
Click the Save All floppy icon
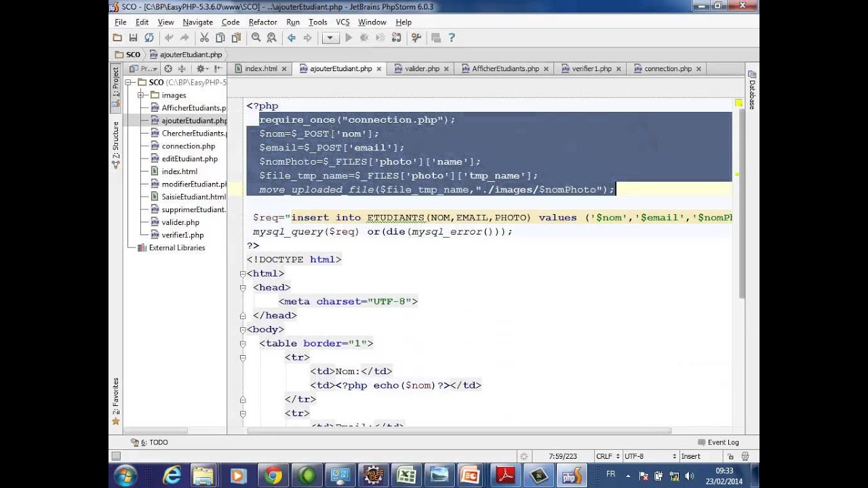click(133, 38)
